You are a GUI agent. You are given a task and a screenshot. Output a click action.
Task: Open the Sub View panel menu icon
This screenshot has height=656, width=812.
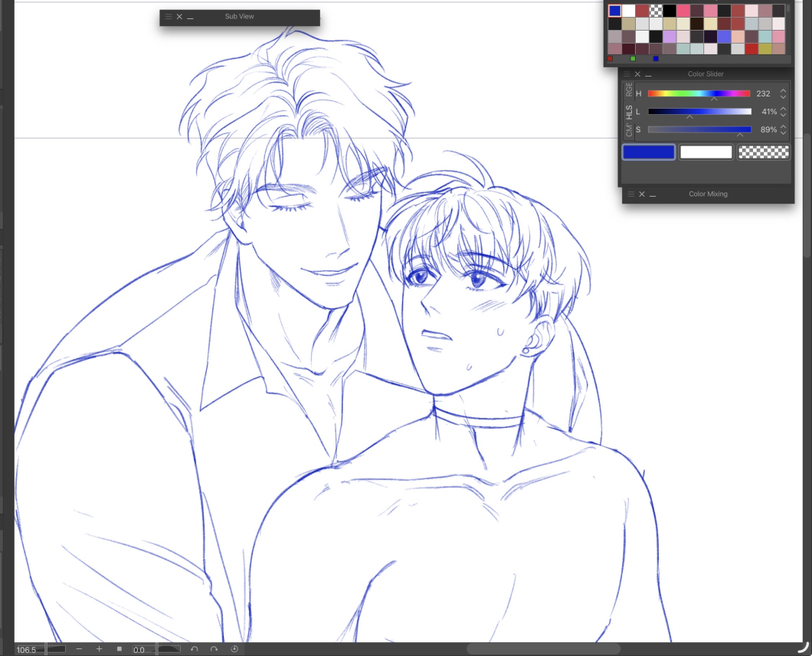169,17
